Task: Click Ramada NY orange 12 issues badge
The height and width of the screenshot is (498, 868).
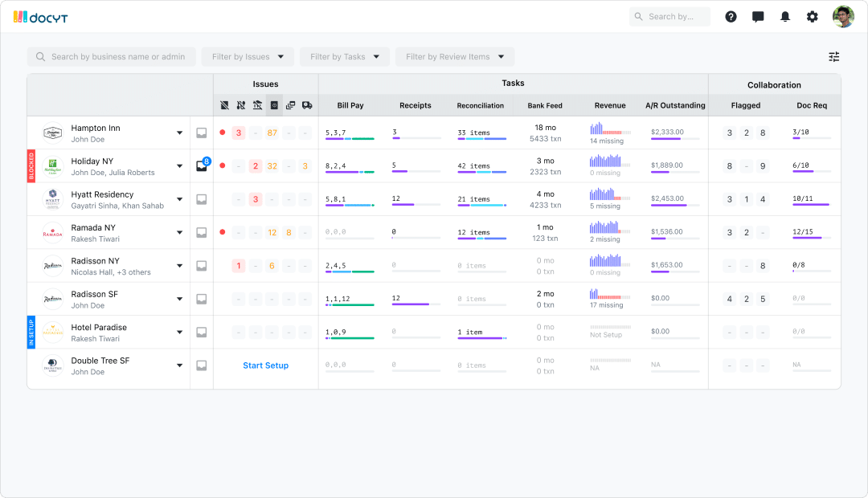Action: point(272,232)
